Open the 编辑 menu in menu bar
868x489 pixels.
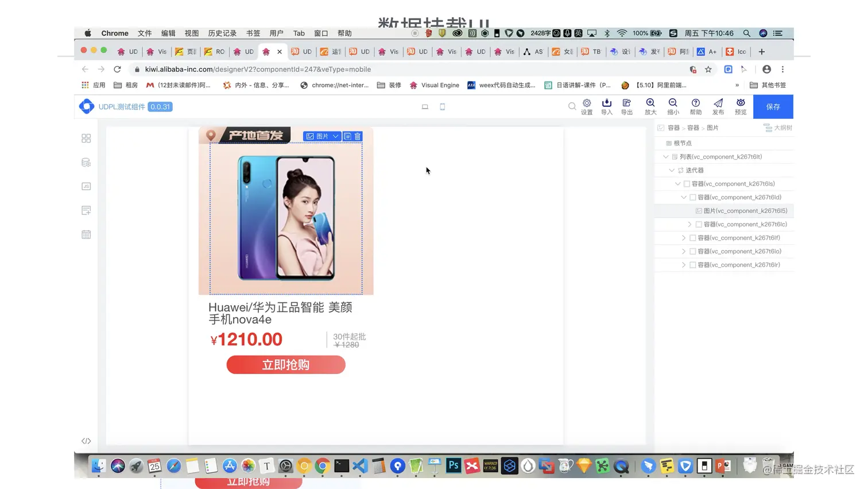tap(168, 33)
